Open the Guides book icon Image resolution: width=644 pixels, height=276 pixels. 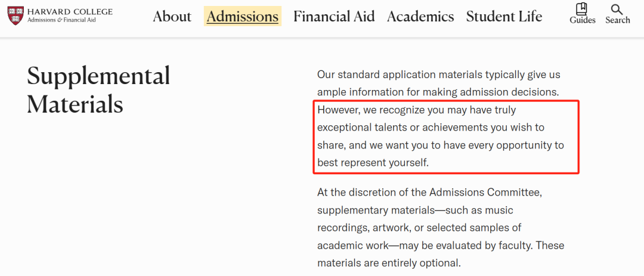tap(581, 8)
